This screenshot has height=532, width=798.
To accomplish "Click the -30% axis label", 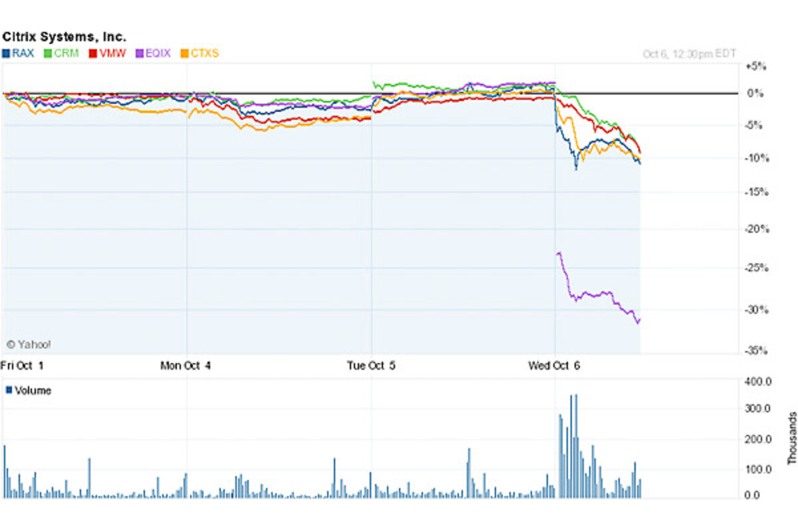I will pyautogui.click(x=756, y=310).
